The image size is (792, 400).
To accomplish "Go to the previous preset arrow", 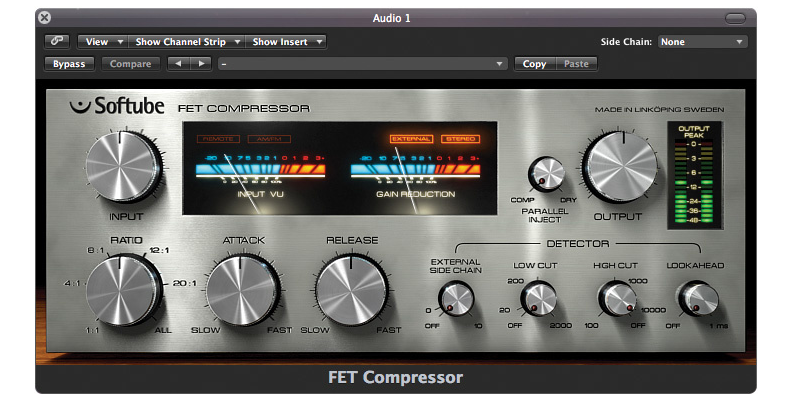I will pos(178,64).
